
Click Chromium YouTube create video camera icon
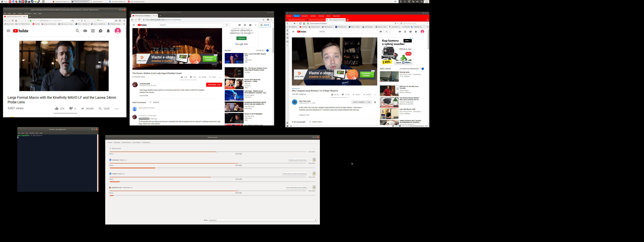(239, 25)
